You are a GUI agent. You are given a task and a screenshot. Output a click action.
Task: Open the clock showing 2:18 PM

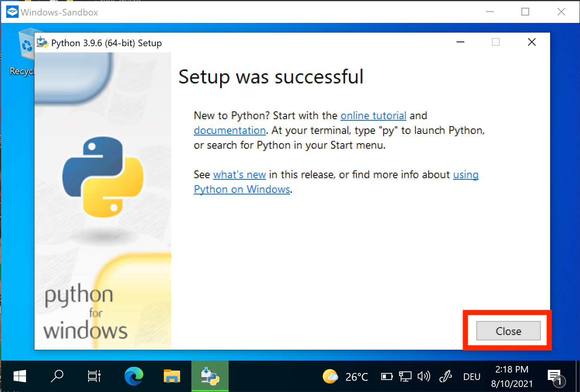[x=512, y=376]
